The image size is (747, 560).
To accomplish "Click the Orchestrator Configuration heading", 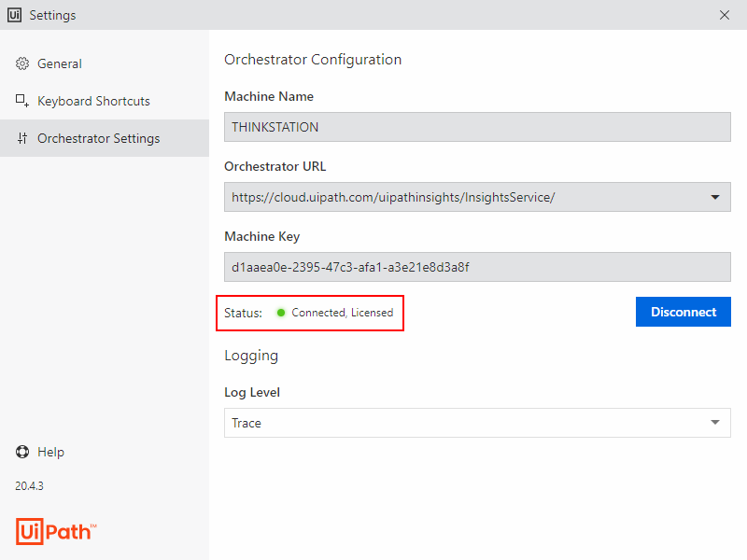I will click(313, 60).
